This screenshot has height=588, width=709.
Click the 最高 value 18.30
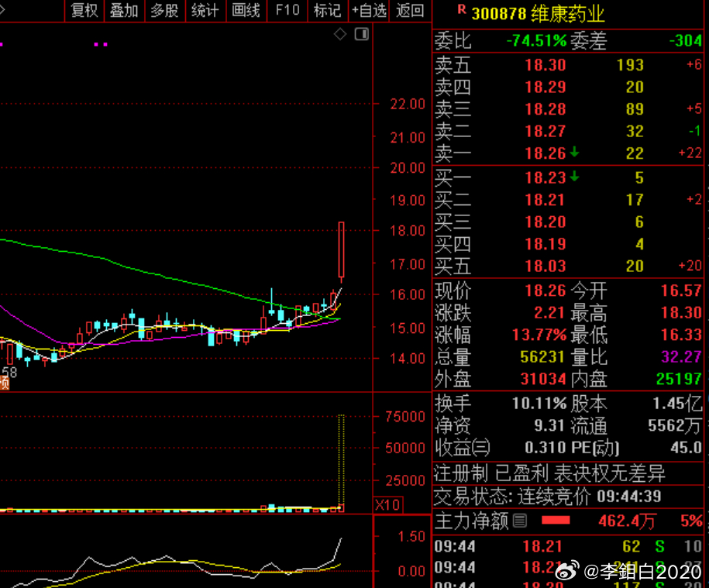681,313
